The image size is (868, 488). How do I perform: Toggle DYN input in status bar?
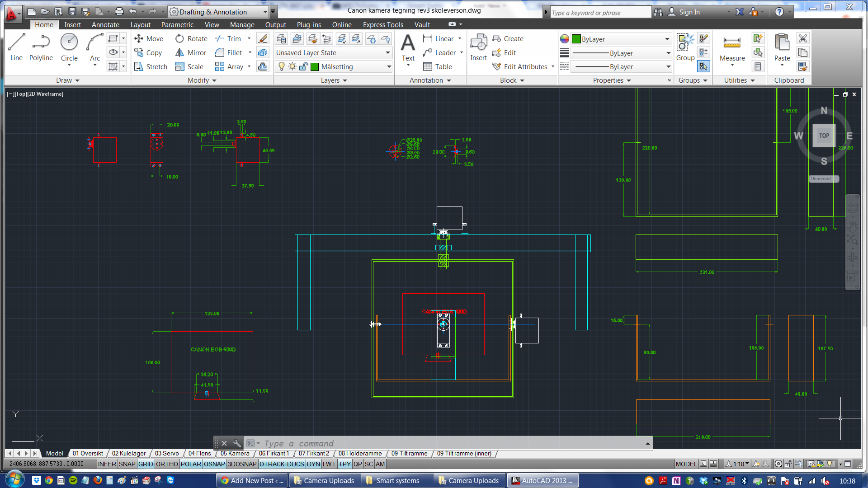313,464
